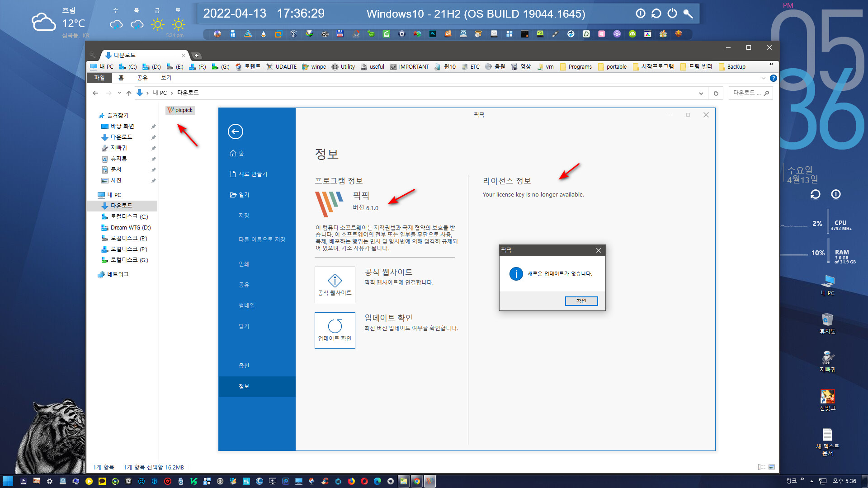This screenshot has width=868, height=488.
Task: Open UDALITE bookmark in Explorer toolbar
Action: point(282,67)
